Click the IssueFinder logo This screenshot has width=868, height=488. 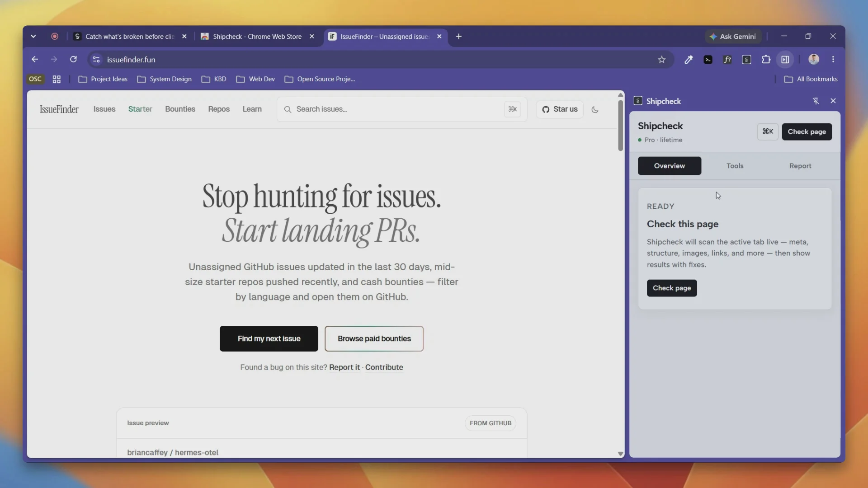click(59, 109)
